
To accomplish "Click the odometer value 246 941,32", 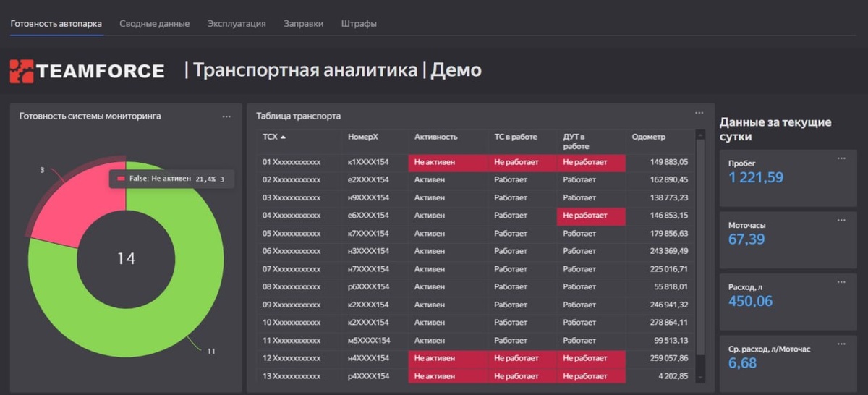I will (x=669, y=305).
